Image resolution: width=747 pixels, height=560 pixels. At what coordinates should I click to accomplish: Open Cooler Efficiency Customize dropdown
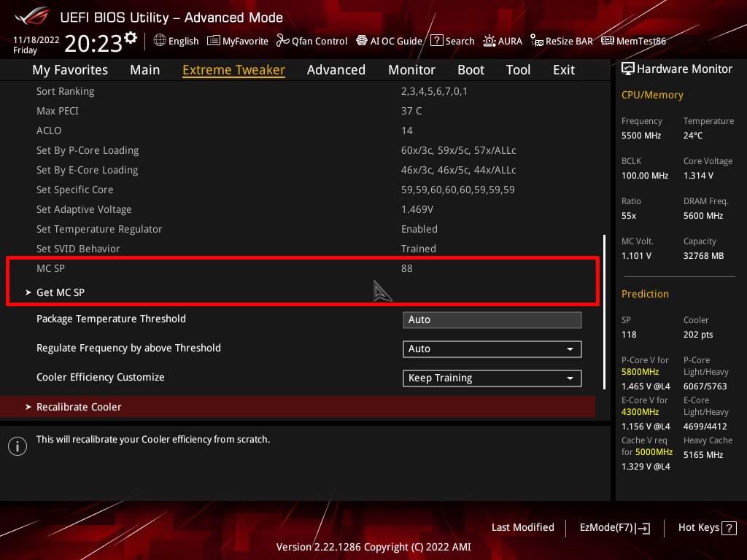click(x=492, y=378)
